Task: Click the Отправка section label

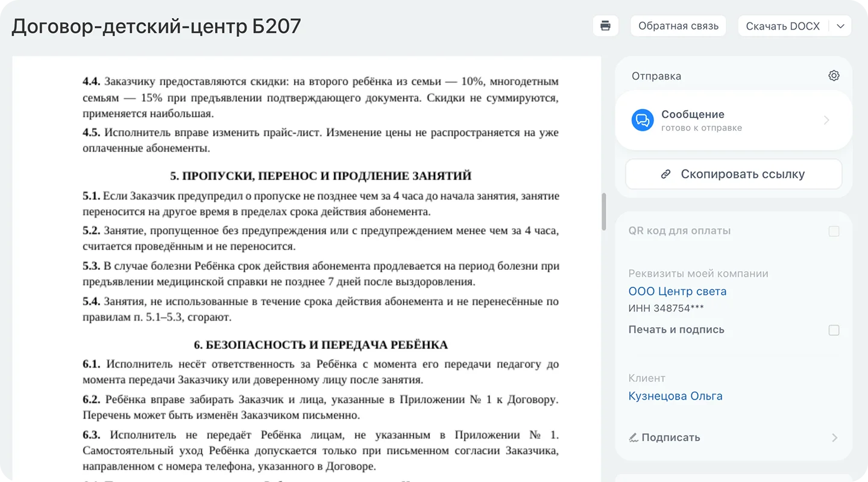Action: click(656, 76)
